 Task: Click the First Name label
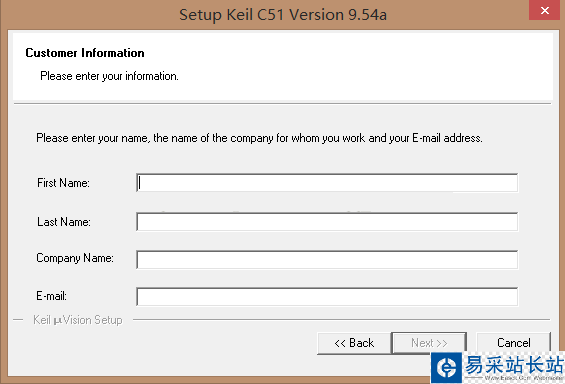pyautogui.click(x=63, y=183)
